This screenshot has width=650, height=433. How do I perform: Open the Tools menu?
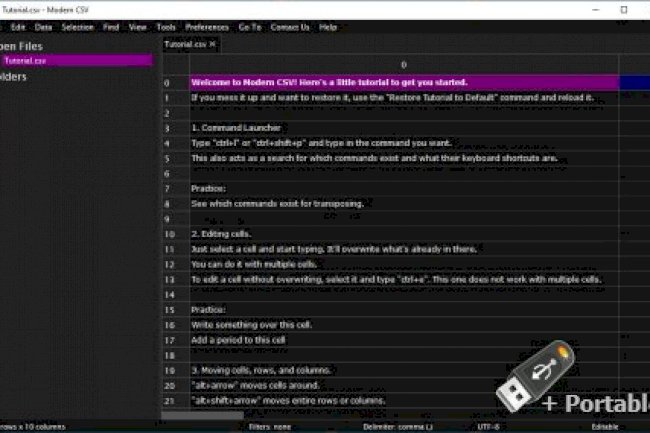click(166, 27)
